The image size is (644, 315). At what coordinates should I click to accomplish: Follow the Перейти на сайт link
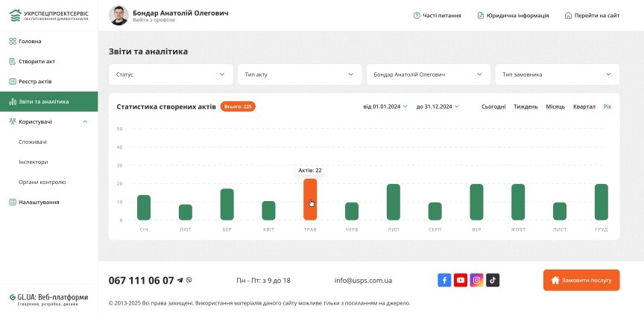597,16
